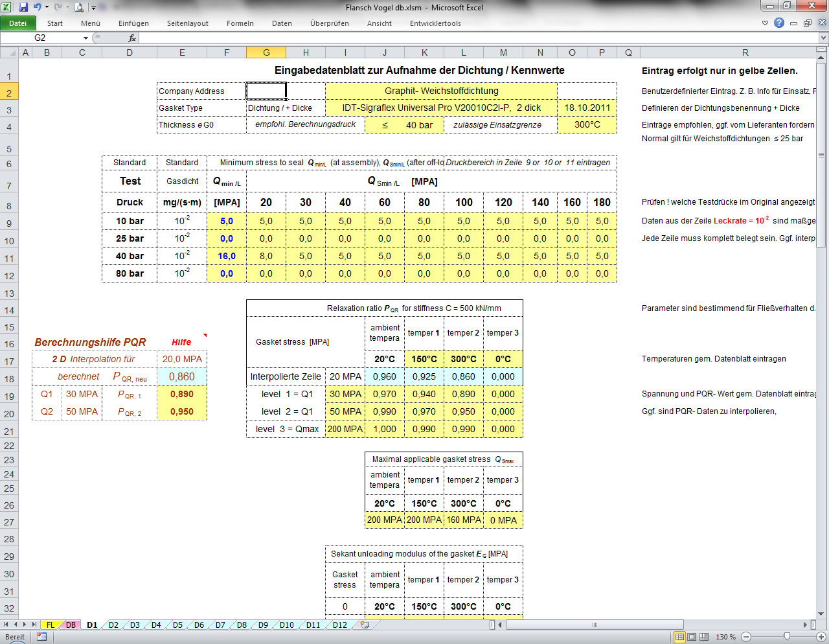Switch to Page Layout view in status bar
The image size is (829, 644).
click(692, 637)
